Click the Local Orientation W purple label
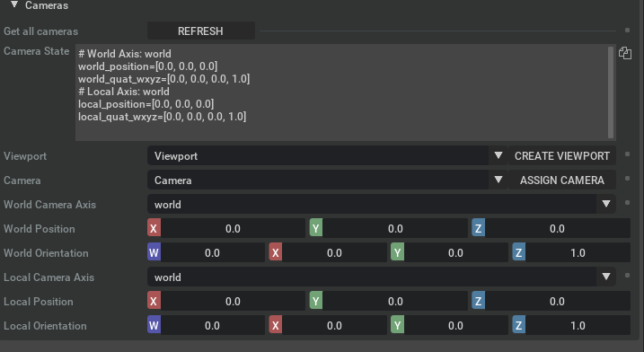Screen dimensions: 644x352 click(154, 325)
